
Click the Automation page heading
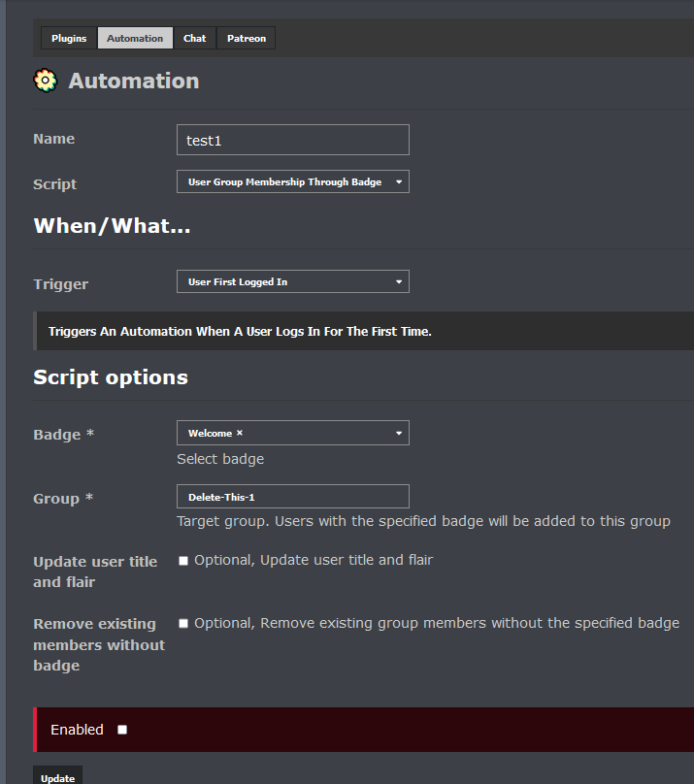134,81
